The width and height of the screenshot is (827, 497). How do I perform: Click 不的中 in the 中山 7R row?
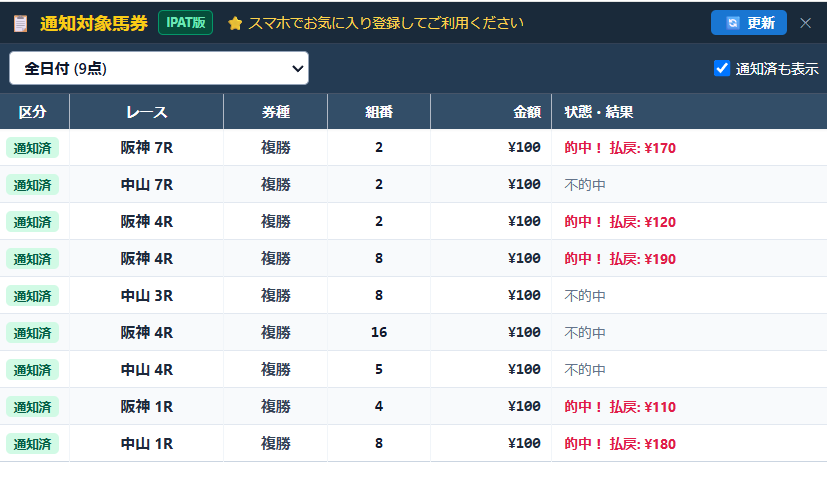pyautogui.click(x=585, y=185)
